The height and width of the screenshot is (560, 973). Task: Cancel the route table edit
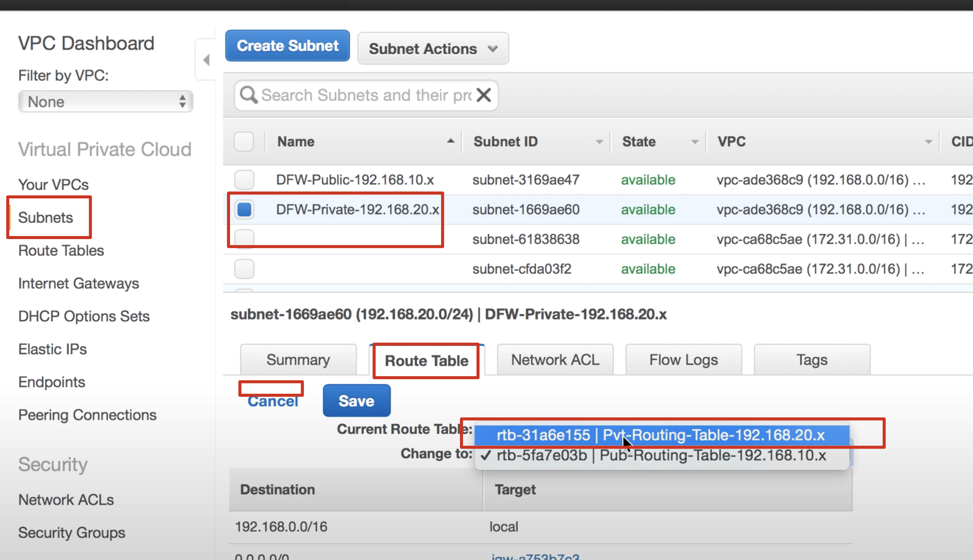[273, 401]
